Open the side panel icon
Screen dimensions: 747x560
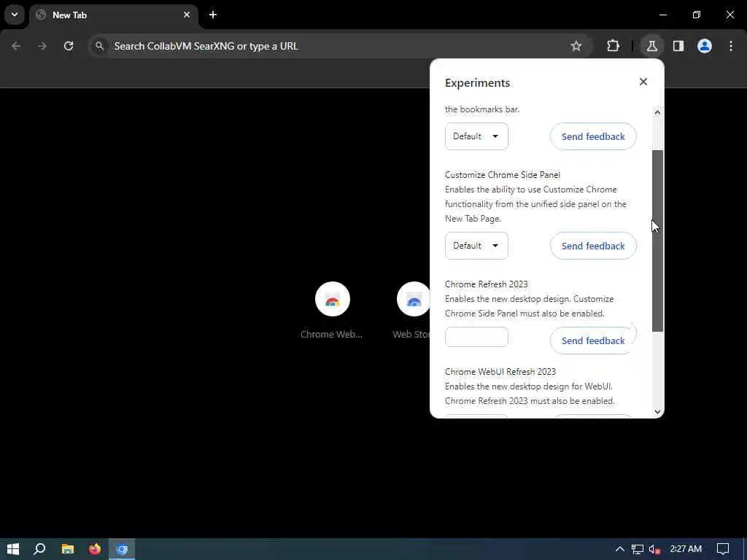[678, 46]
